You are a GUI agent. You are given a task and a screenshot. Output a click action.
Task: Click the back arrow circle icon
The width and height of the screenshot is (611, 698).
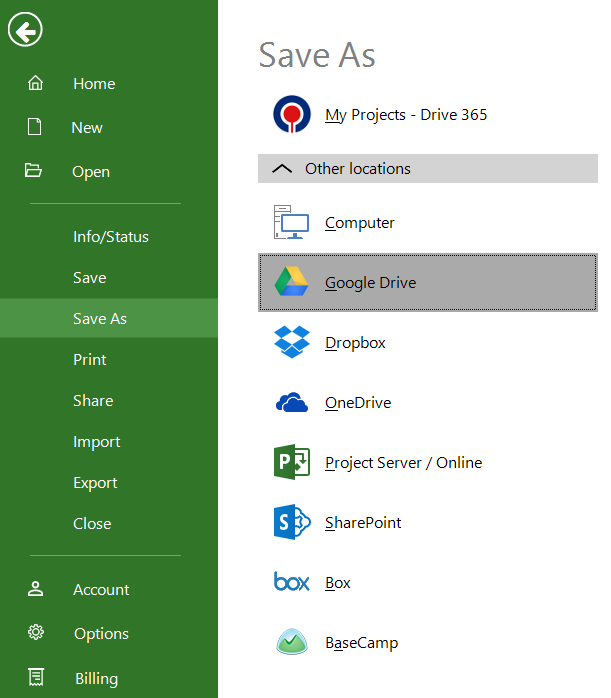(25, 30)
